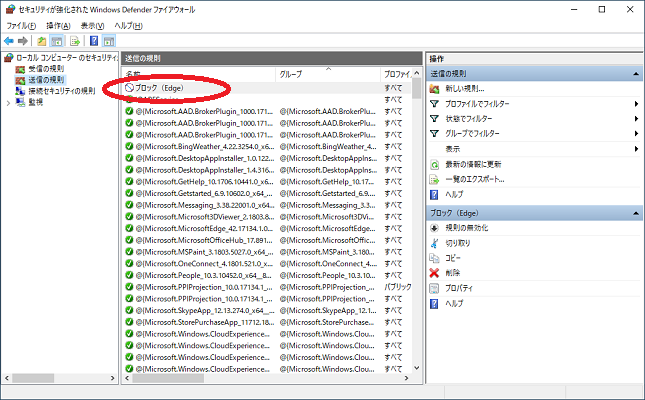
Task: Select 監視 node in the tree
Action: point(35,102)
